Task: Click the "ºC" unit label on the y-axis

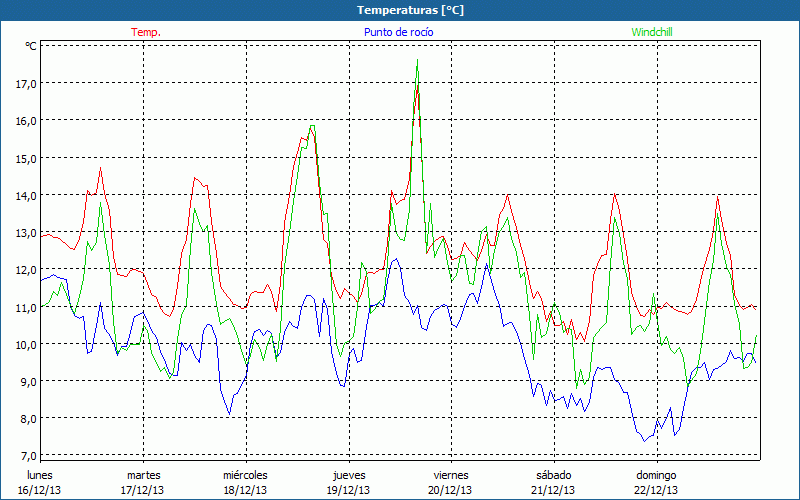Action: click(x=31, y=46)
